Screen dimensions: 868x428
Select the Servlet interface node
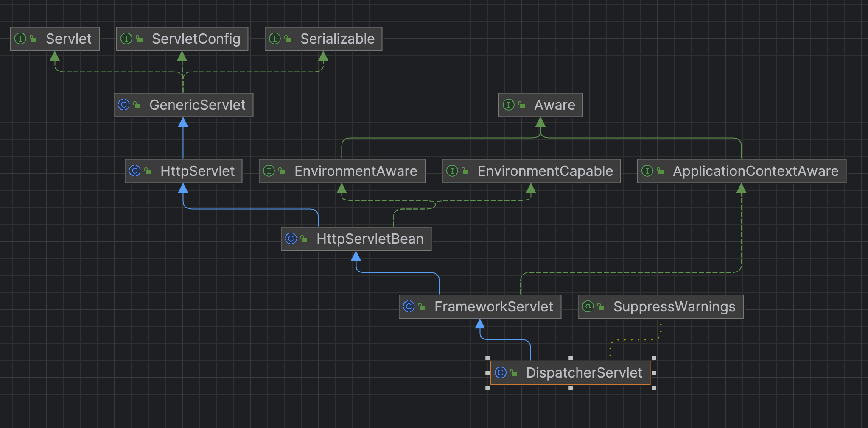(55, 39)
